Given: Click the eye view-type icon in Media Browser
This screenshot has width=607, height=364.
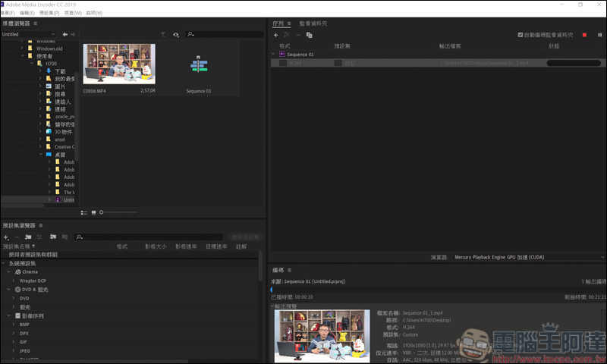Looking at the screenshot, I should click(x=175, y=34).
